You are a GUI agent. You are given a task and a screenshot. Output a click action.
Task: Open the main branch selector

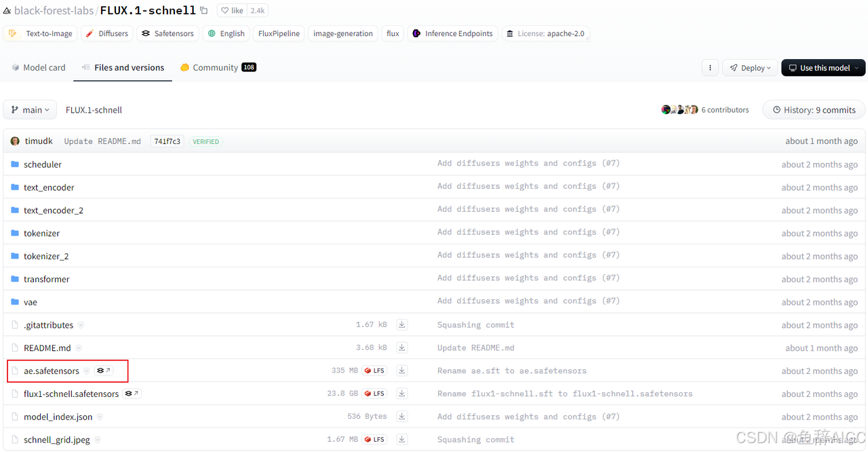31,110
